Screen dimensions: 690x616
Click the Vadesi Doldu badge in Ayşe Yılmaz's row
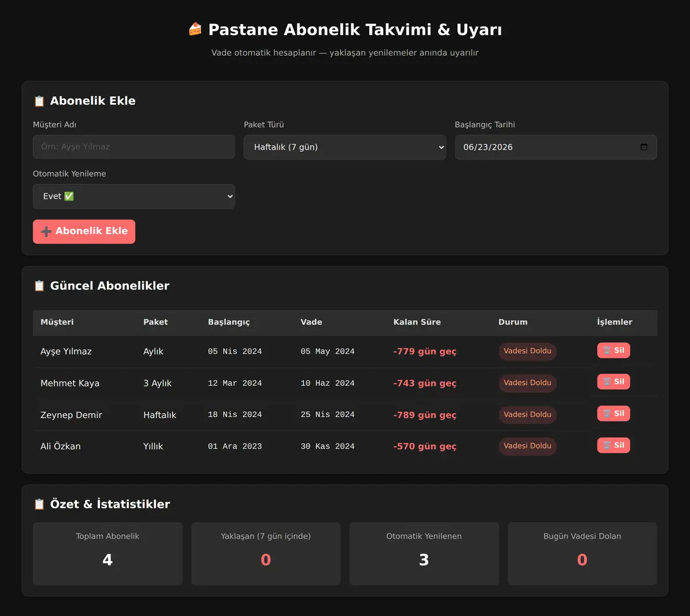527,351
